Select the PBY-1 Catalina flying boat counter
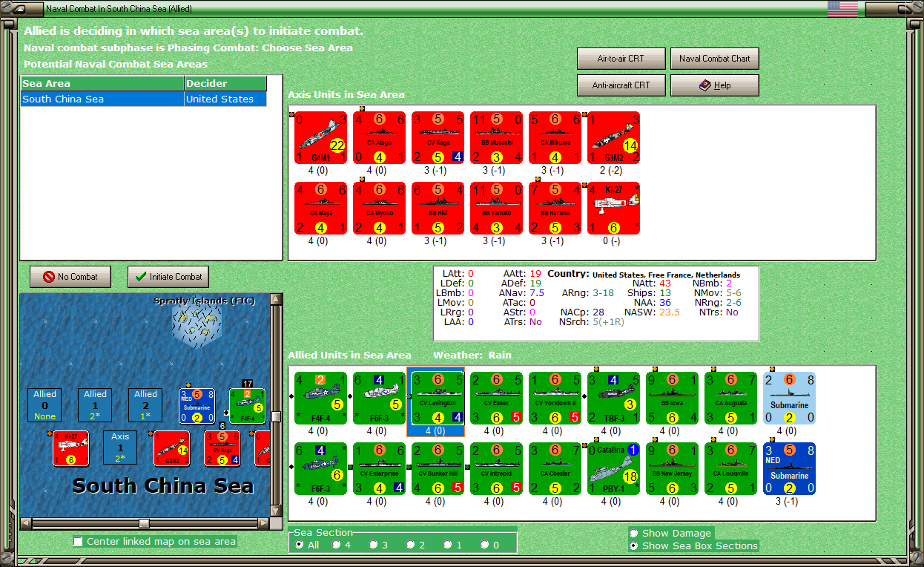 tap(613, 469)
